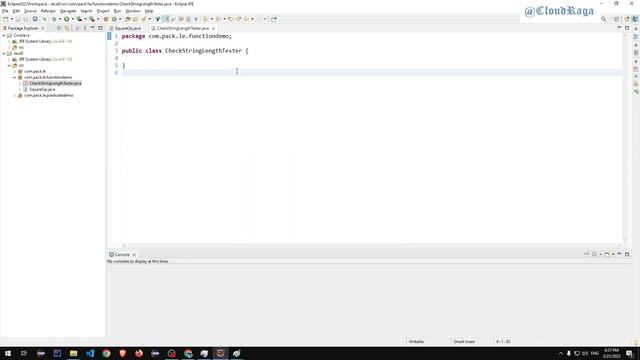Collapse the com.pack.le.functiondemo package
Viewport: 640px width, 360px height.
pos(15,77)
